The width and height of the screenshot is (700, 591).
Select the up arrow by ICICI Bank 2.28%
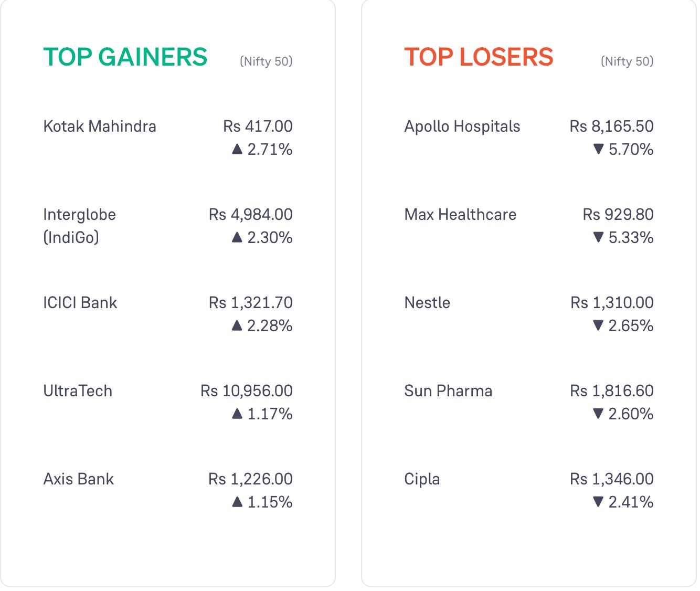tap(237, 326)
